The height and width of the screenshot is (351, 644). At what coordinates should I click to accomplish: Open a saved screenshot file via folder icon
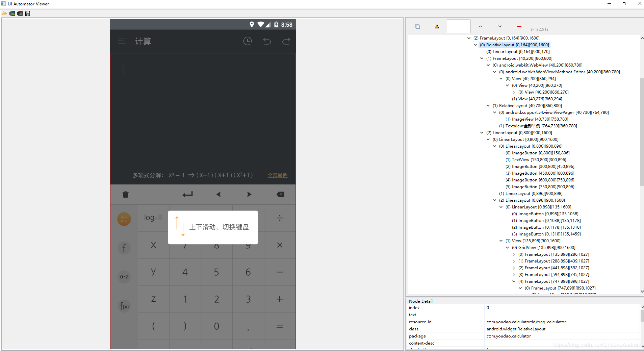[x=4, y=14]
